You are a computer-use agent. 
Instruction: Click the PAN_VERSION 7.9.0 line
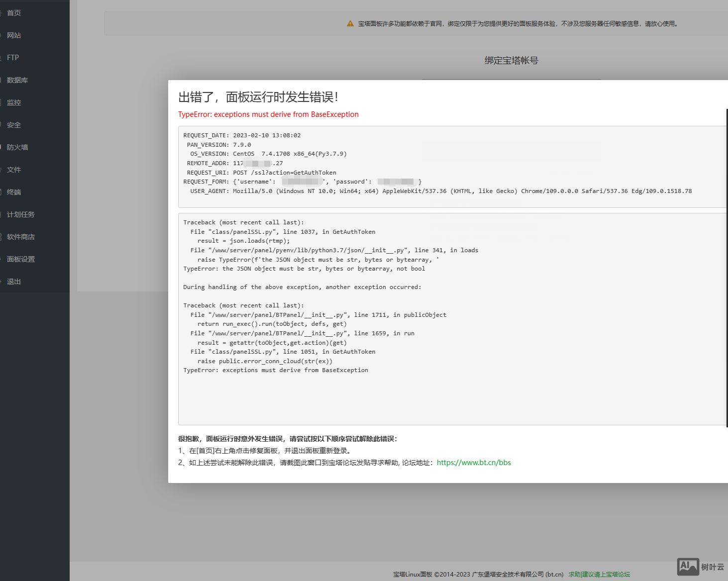pos(219,145)
